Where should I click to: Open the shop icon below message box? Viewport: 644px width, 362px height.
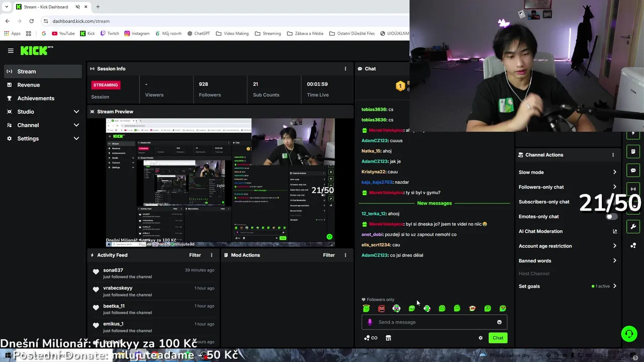coord(388,338)
